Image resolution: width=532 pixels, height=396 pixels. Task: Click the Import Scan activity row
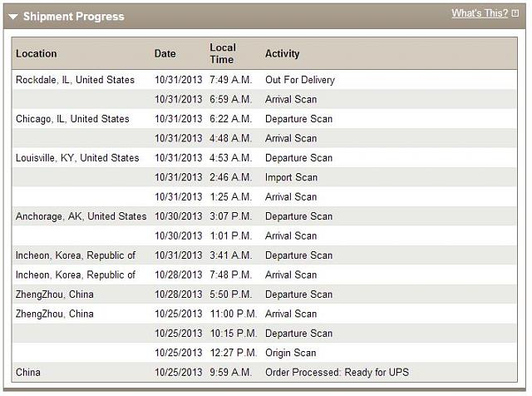[264, 177]
